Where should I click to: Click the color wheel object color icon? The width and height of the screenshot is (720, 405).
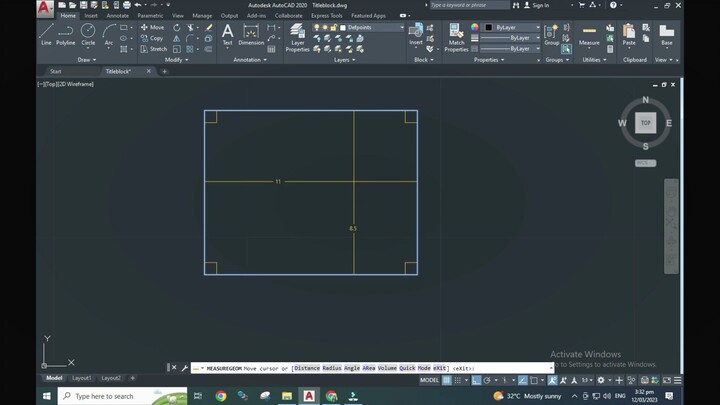coord(474,28)
